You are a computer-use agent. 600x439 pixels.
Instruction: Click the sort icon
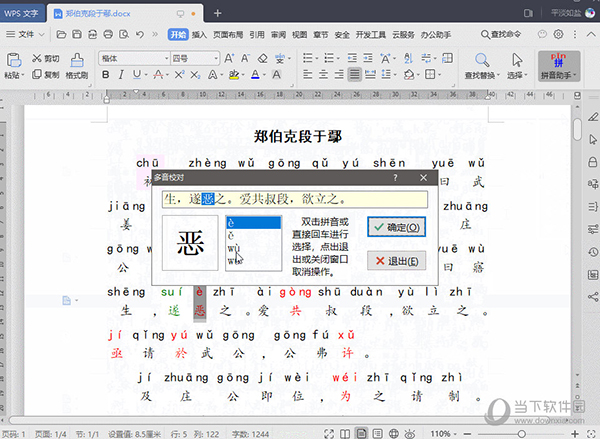click(x=408, y=58)
